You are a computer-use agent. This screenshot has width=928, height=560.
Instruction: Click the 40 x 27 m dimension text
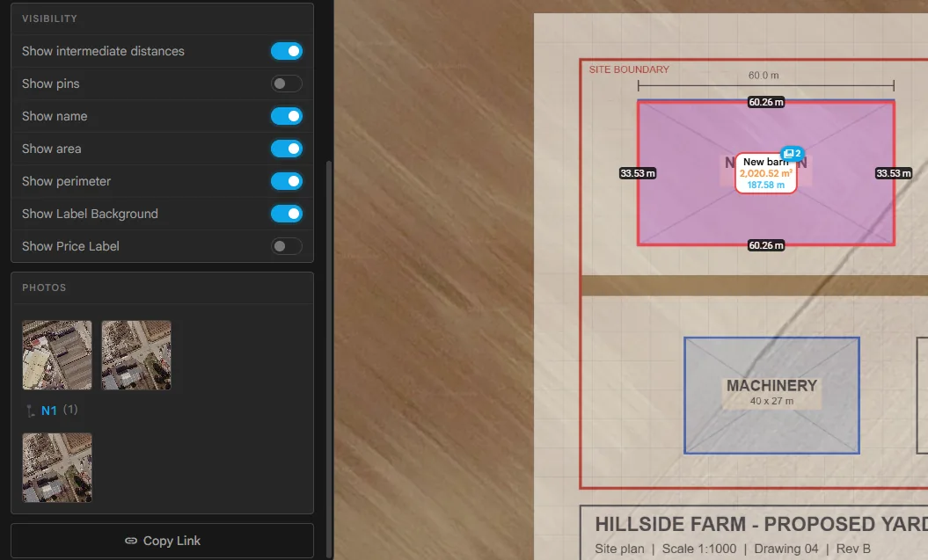771,401
